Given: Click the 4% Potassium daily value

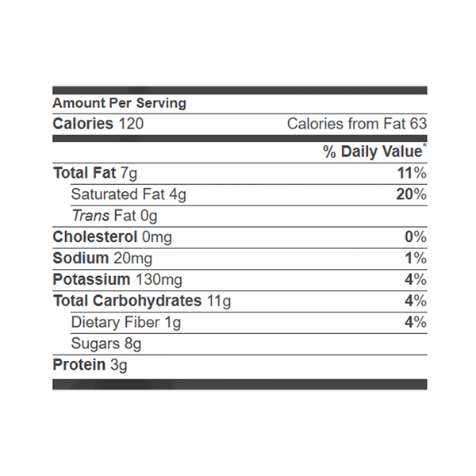Looking at the screenshot, I should coord(416,279).
